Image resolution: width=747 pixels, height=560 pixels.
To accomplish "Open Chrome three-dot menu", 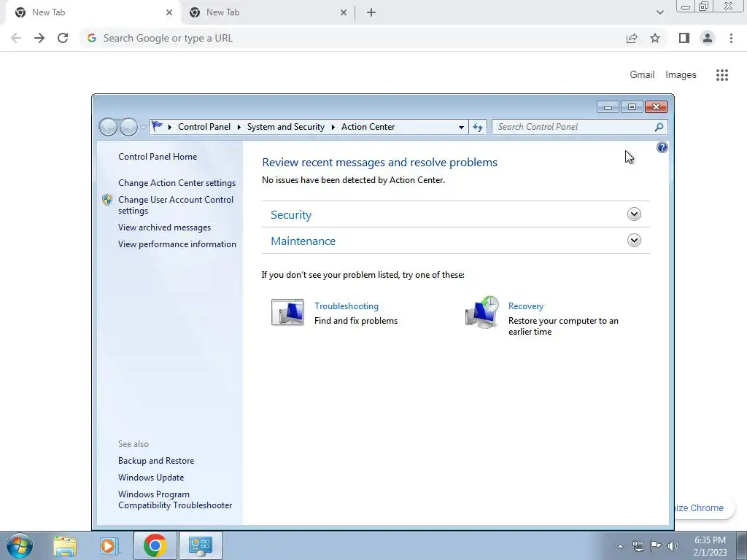I will tap(731, 38).
